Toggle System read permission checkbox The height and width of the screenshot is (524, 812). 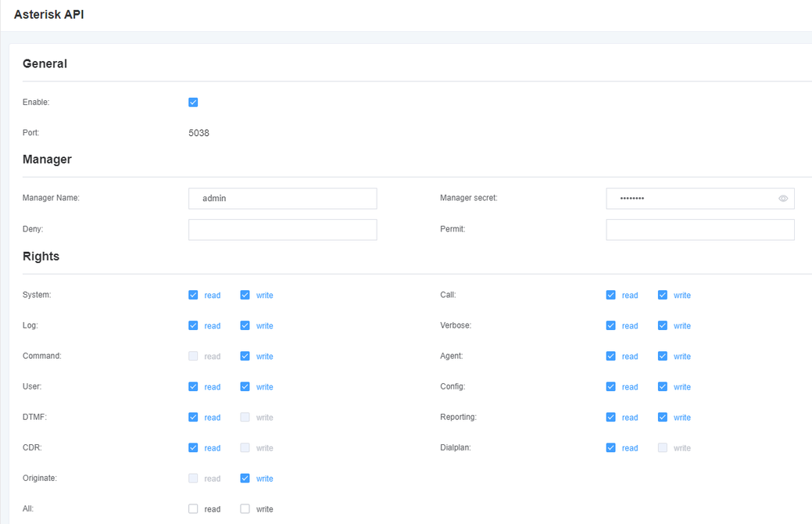pos(193,295)
